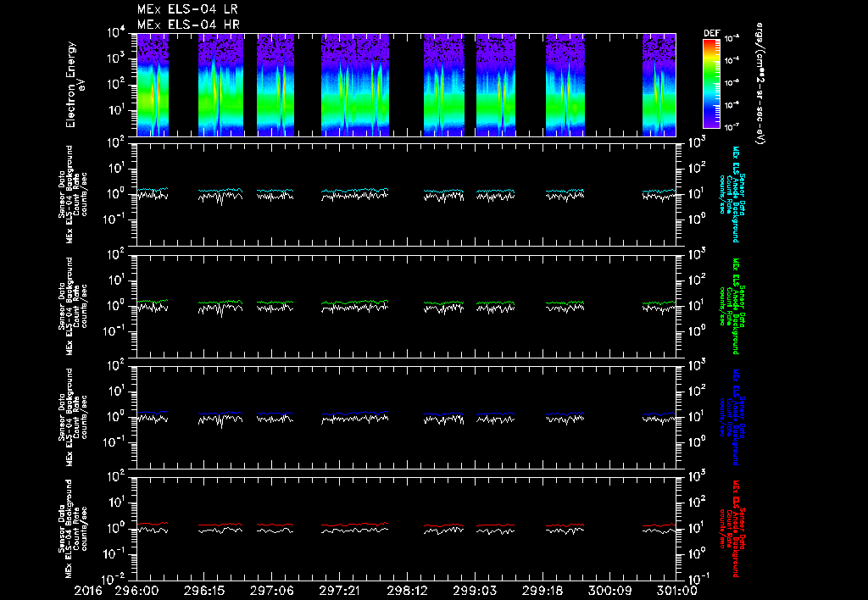Select the 'Electron Energy eV' axis label
The width and height of the screenshot is (868, 600).
coord(75,85)
